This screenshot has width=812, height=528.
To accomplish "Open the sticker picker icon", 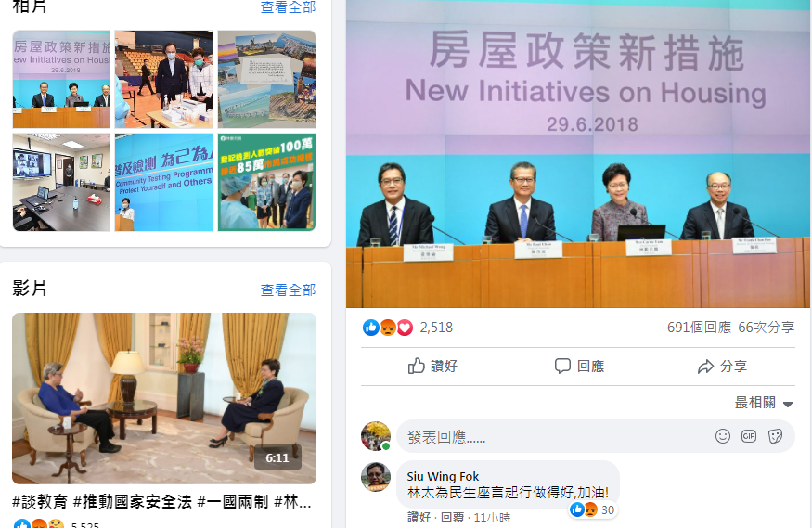I will pos(775,436).
